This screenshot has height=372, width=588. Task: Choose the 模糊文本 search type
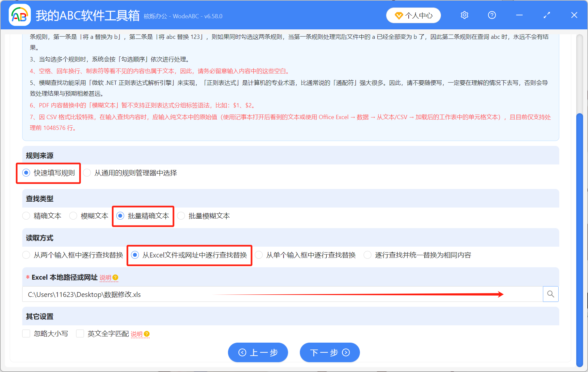click(73, 216)
